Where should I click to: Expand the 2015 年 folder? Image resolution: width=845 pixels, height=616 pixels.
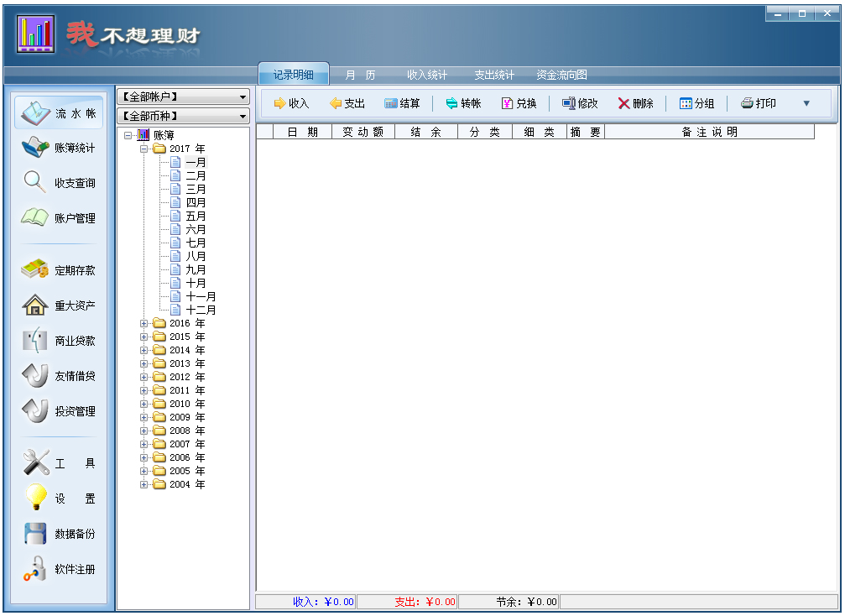pyautogui.click(x=143, y=337)
